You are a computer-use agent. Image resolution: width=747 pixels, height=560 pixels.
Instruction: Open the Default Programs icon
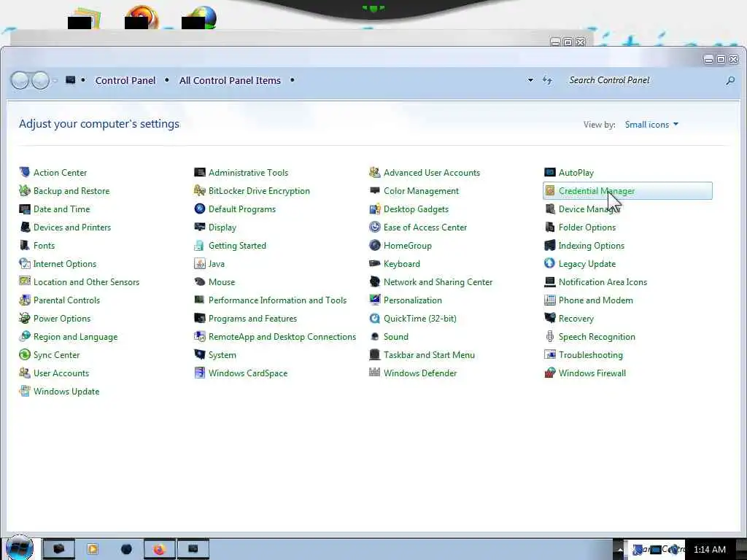pos(200,209)
